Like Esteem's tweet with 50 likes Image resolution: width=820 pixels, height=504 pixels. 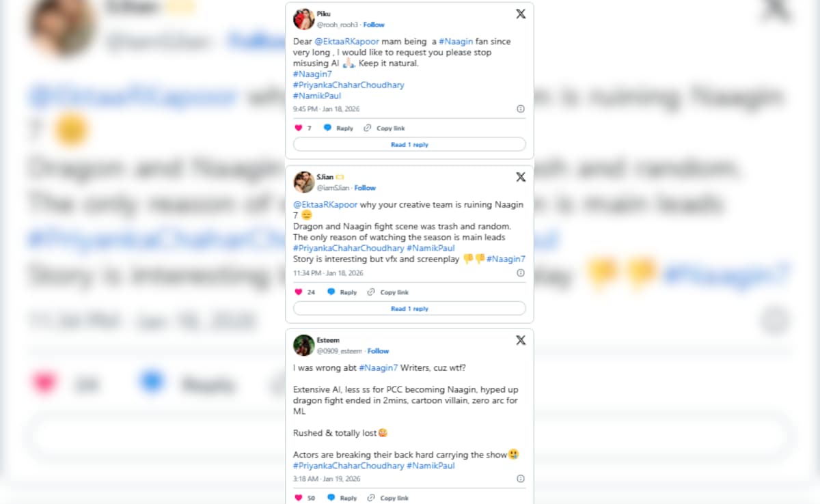pyautogui.click(x=298, y=498)
